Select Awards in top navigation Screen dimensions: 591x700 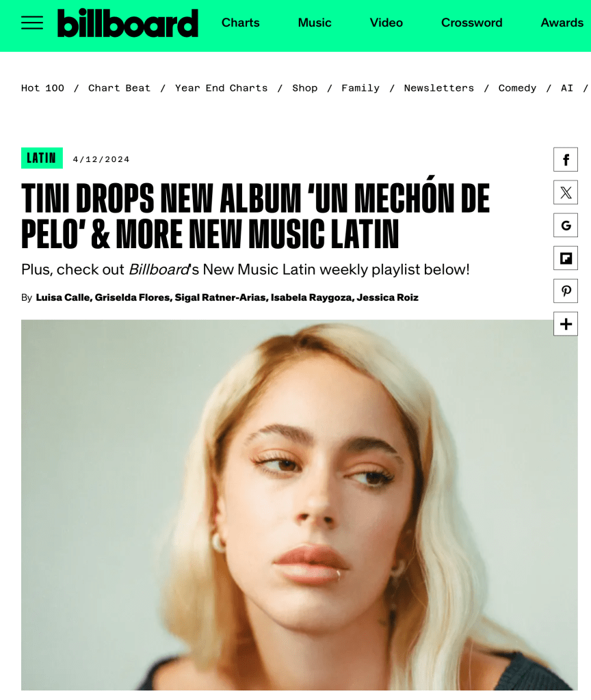click(x=562, y=23)
